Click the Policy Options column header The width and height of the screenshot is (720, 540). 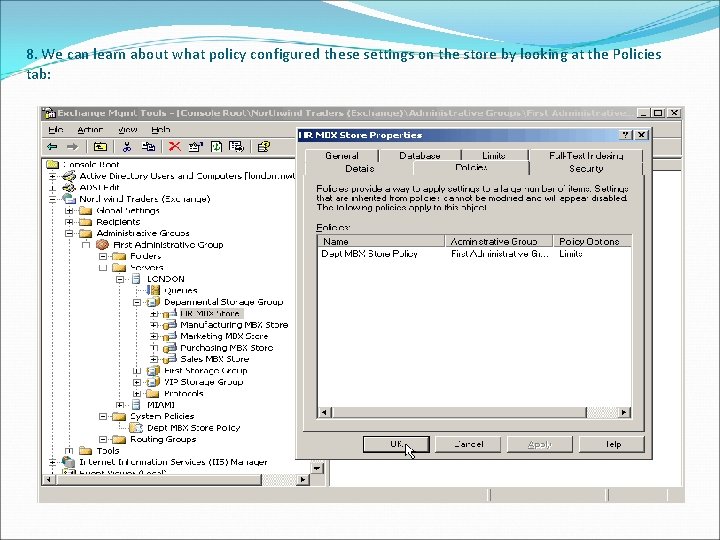(592, 241)
